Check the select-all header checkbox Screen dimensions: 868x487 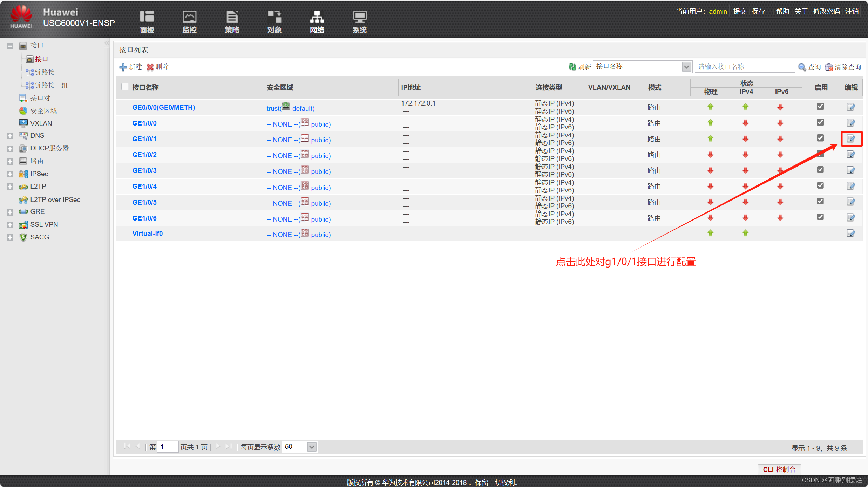click(x=125, y=87)
